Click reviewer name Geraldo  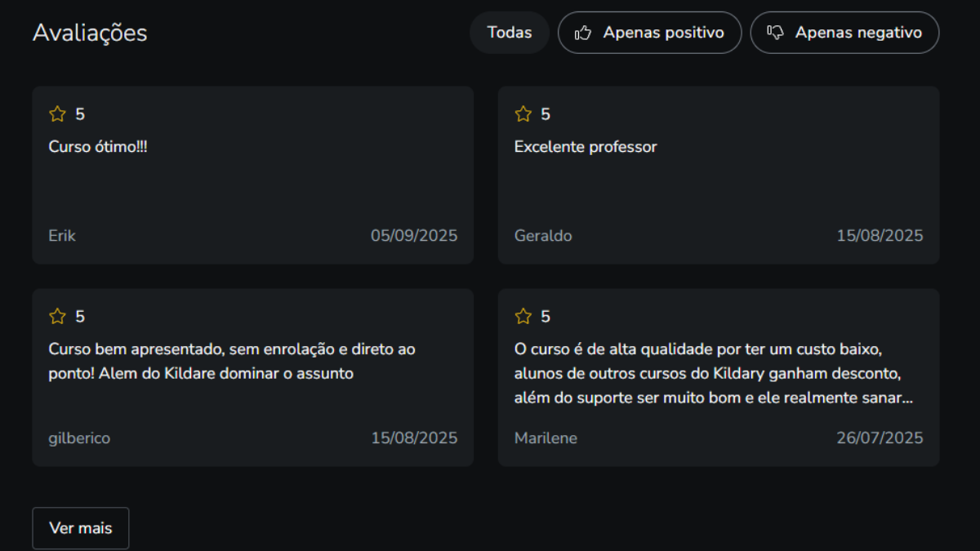pyautogui.click(x=543, y=236)
